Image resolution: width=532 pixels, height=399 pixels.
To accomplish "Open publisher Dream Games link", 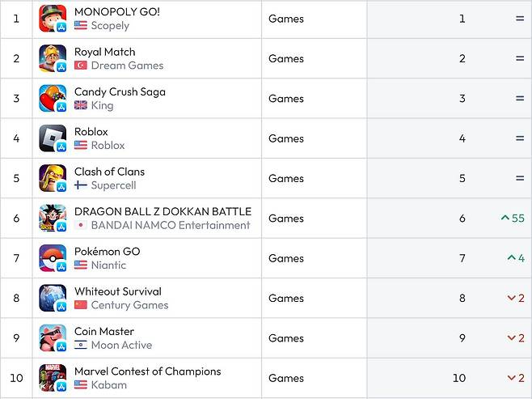I will [x=127, y=66].
